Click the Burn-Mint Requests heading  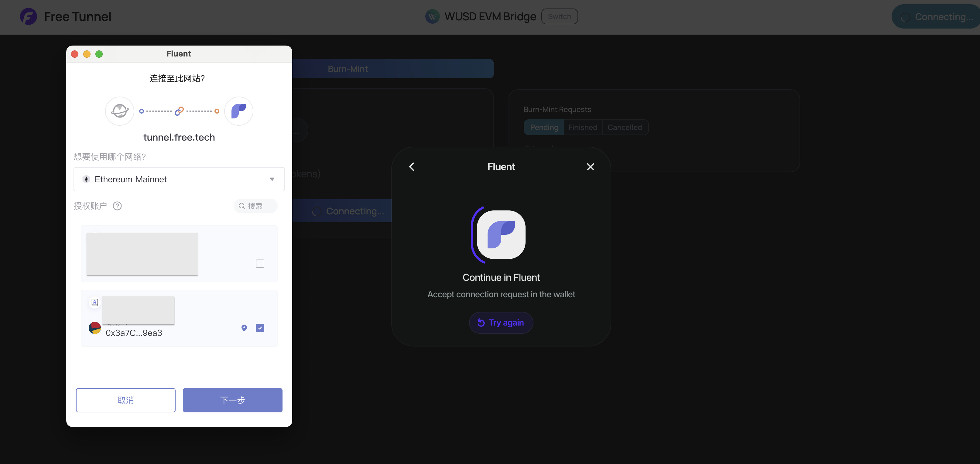pos(557,110)
